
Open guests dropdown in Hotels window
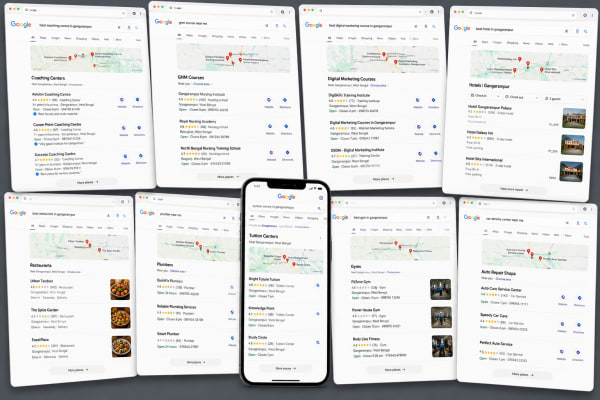pos(564,99)
